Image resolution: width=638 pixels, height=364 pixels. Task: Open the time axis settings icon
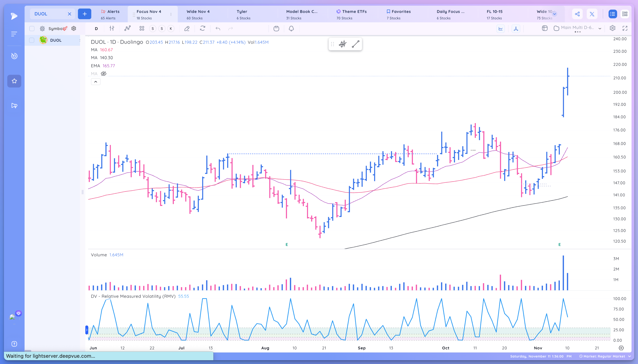621,348
